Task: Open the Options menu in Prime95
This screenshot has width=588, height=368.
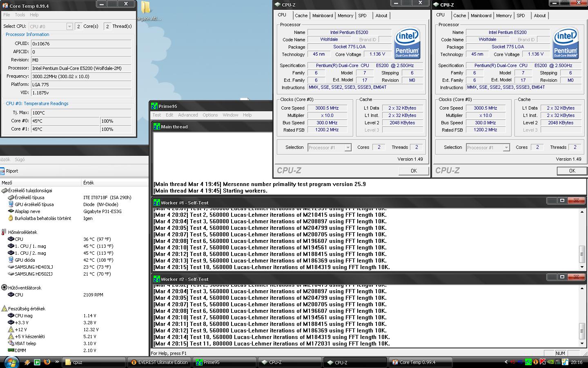Action: (210, 115)
